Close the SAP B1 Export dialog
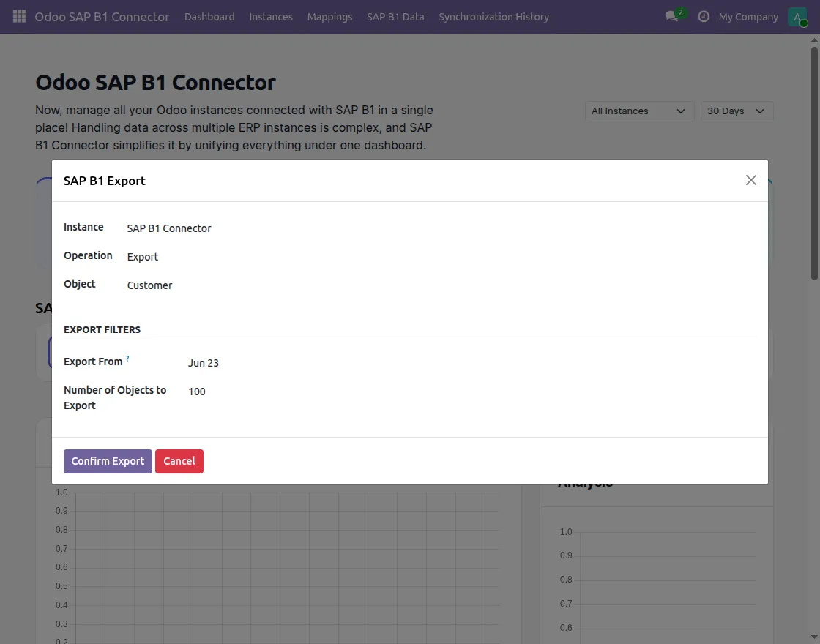820x644 pixels. (751, 180)
